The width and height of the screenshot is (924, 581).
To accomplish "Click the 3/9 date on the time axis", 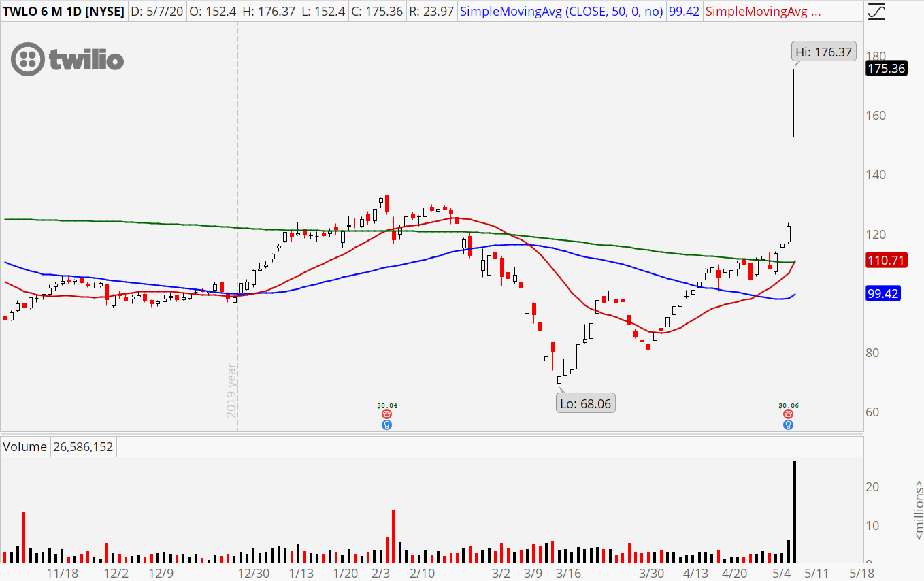I will pyautogui.click(x=533, y=573).
